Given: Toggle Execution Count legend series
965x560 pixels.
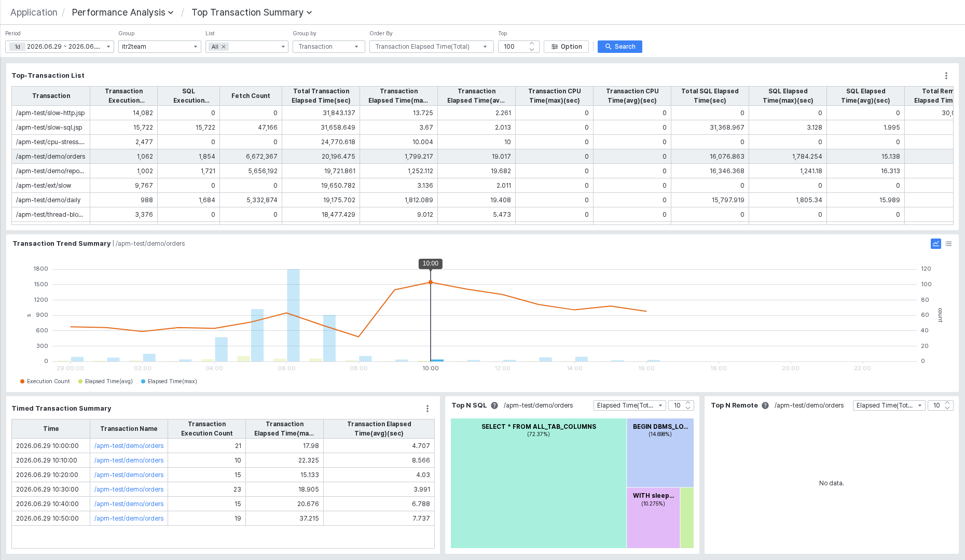Looking at the screenshot, I should point(45,381).
